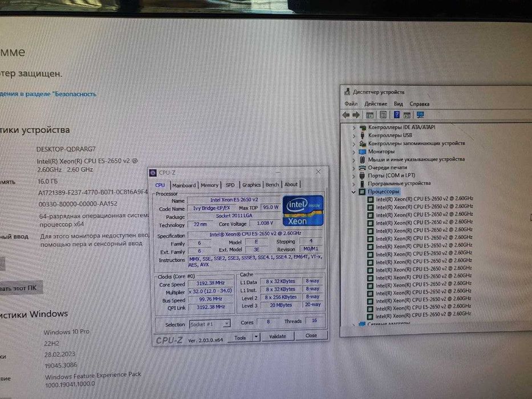Click the Мониторы monitor icon
This screenshot has width=532, height=399.
coord(362,152)
